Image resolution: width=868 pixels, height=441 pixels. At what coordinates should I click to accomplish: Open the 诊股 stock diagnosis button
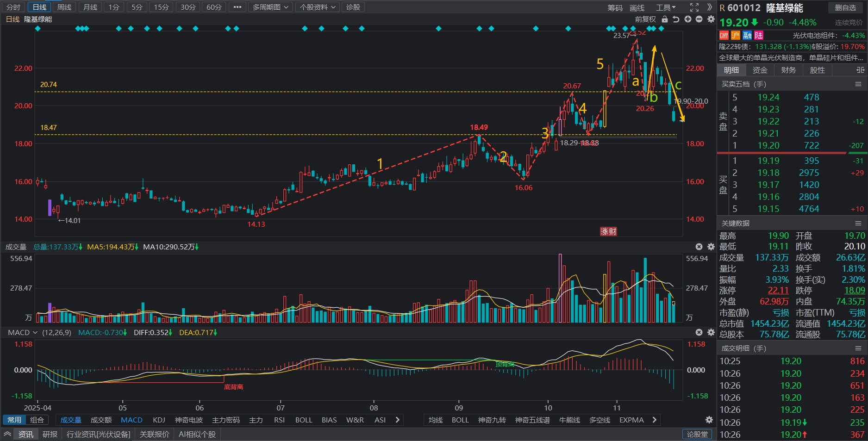[x=353, y=7]
